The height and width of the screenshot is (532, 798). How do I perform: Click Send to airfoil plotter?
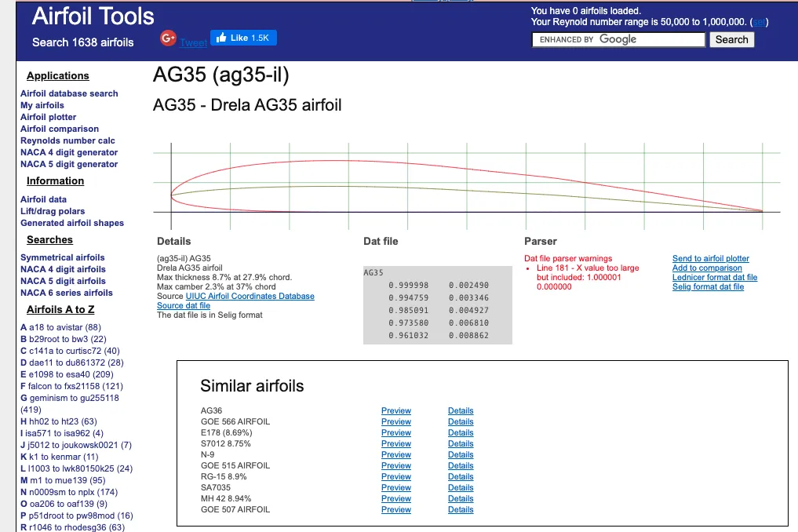pos(710,259)
